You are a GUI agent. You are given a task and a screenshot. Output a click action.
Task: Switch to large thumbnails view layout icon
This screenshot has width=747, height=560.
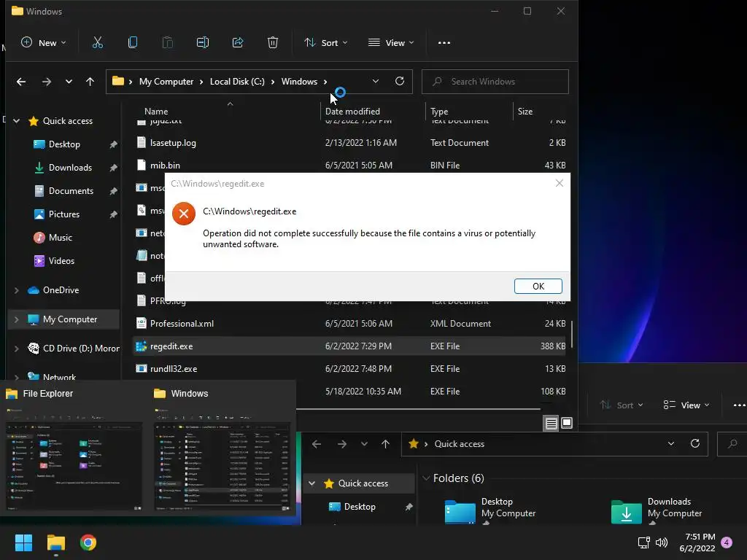(566, 423)
